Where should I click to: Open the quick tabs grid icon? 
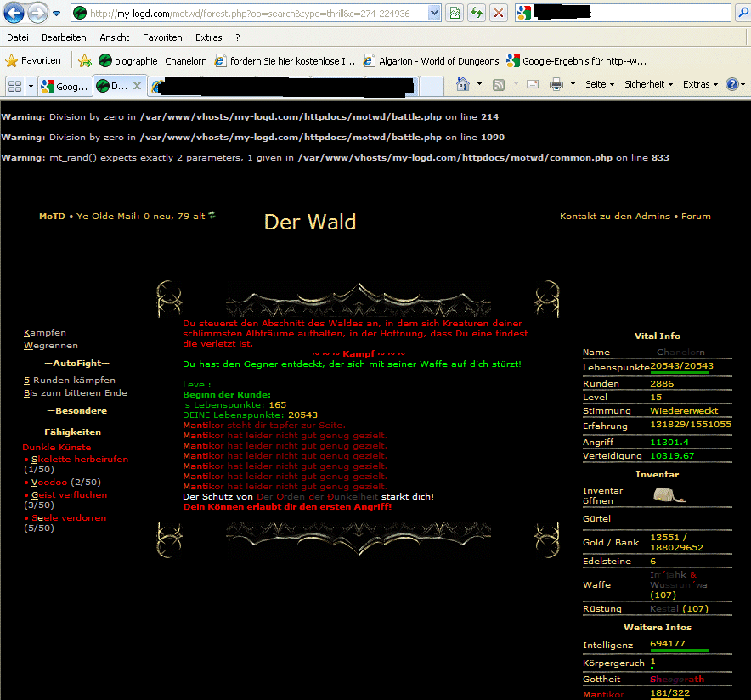14,86
